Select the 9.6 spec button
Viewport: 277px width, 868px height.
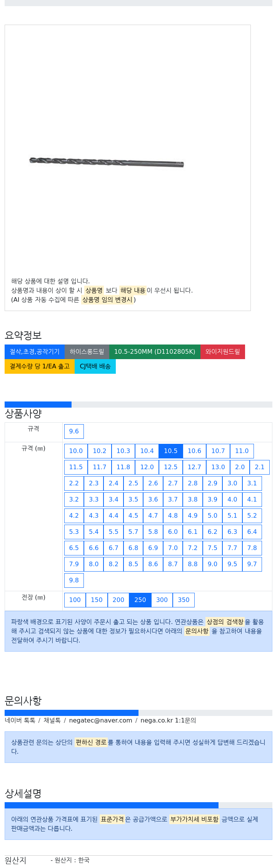(74, 431)
